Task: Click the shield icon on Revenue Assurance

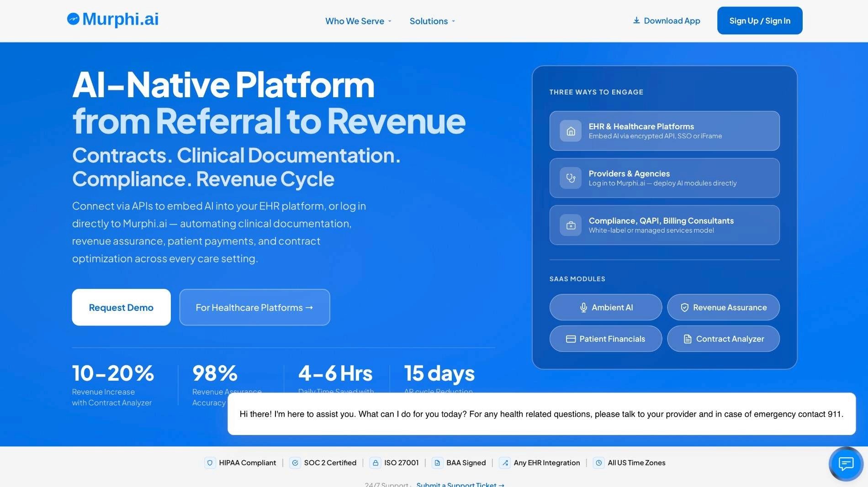Action: point(684,308)
